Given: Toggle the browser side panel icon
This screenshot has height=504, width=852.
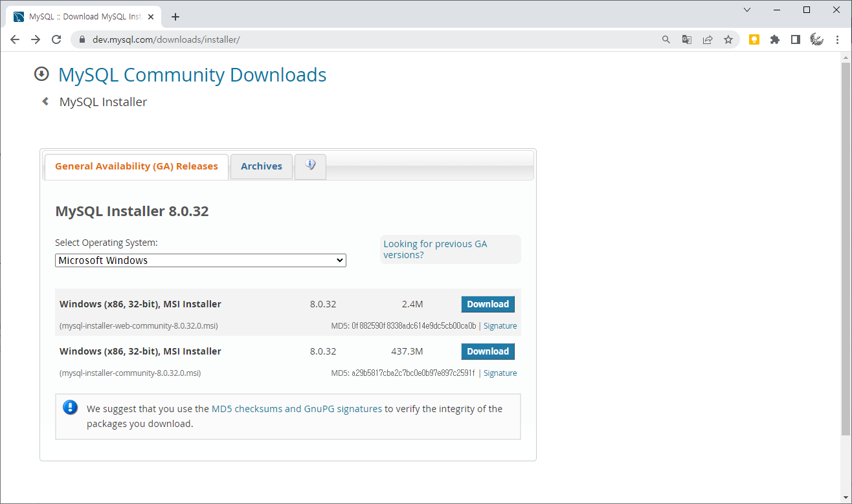Looking at the screenshot, I should [x=796, y=39].
